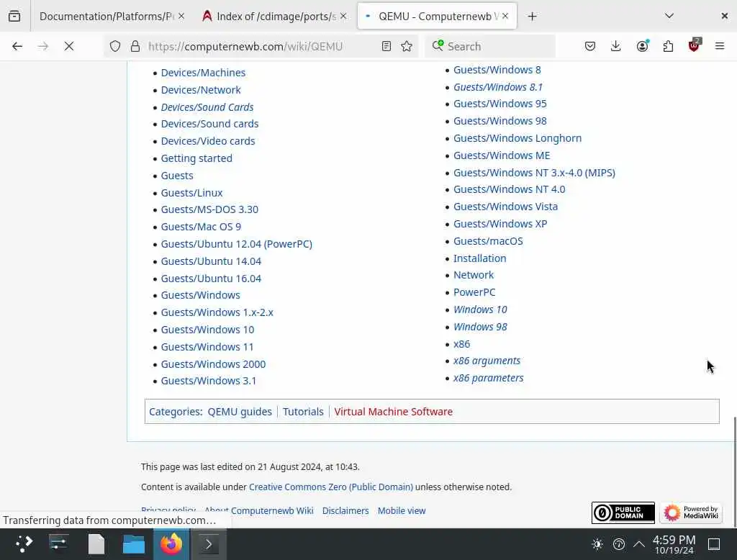Screen dimensions: 737x560
Task: Open the brightness tray icon
Action: 597,544
